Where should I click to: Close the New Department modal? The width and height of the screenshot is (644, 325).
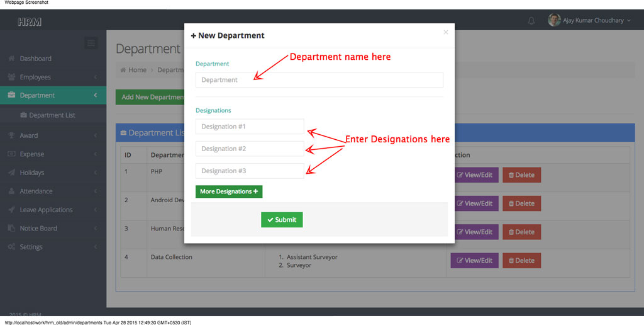coord(446,32)
